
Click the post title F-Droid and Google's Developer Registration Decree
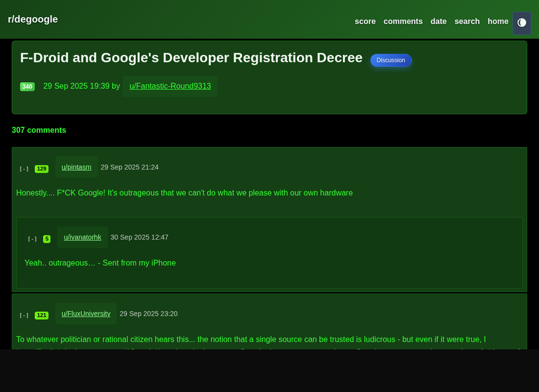click(x=191, y=58)
